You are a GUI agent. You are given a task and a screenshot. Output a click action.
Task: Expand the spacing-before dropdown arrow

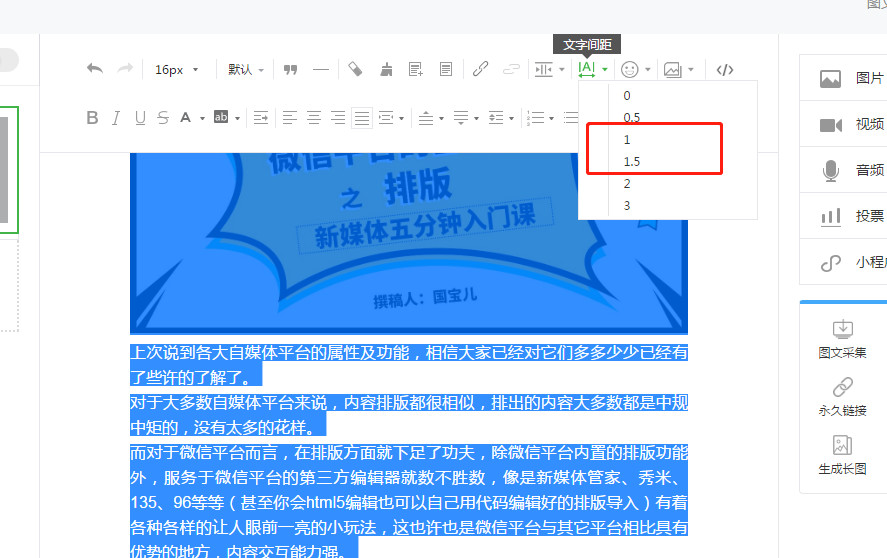tap(441, 118)
